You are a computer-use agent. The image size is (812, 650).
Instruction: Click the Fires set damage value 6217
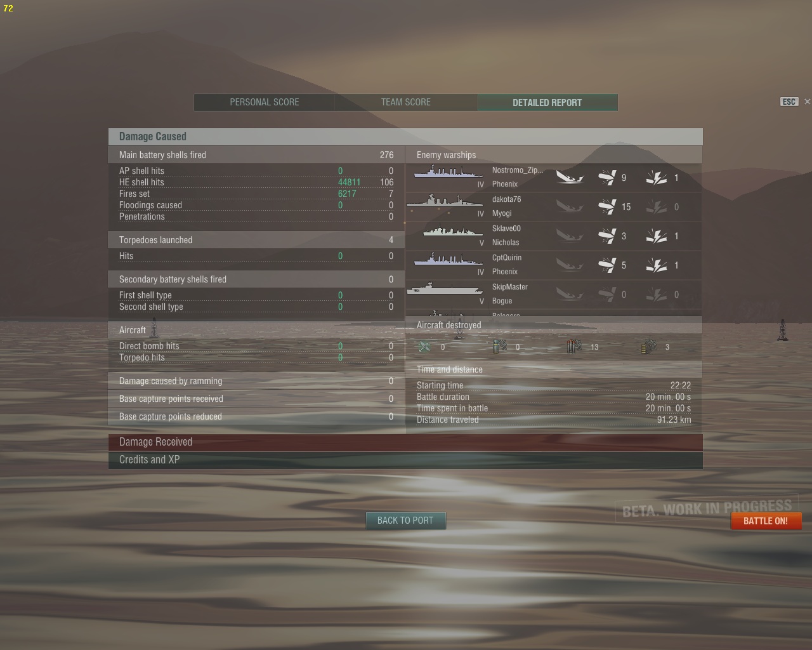pyautogui.click(x=347, y=194)
